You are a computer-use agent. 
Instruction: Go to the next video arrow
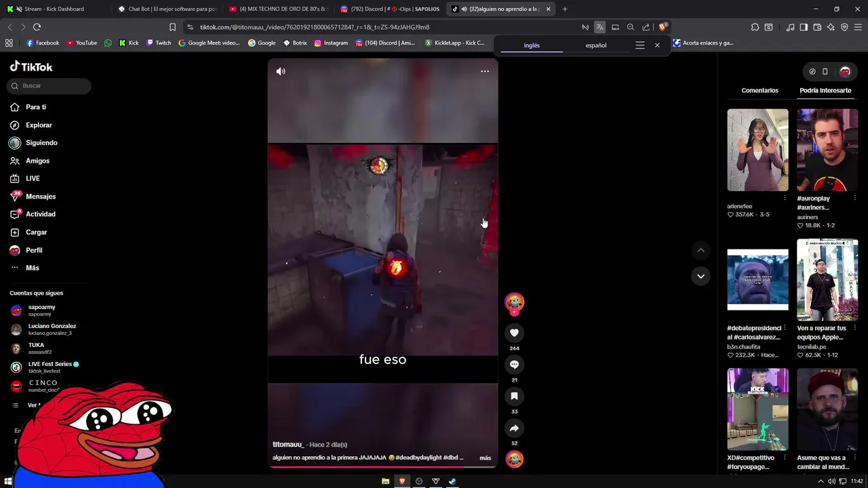coord(701,276)
